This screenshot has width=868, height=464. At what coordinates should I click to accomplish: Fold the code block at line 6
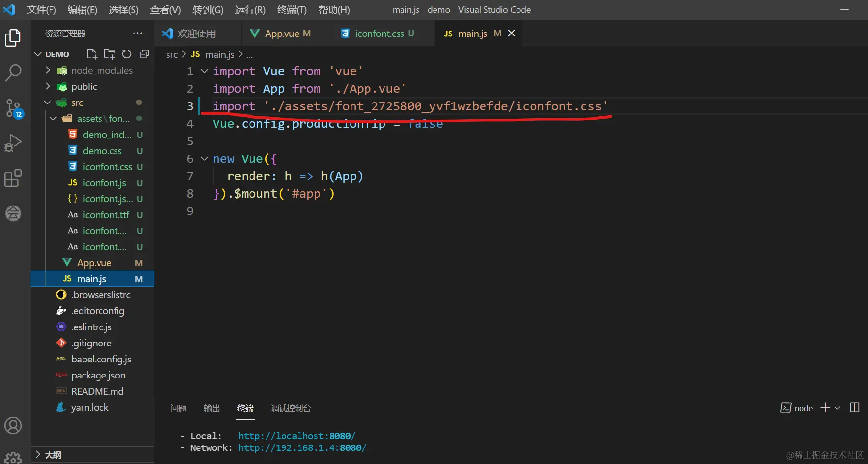click(205, 159)
